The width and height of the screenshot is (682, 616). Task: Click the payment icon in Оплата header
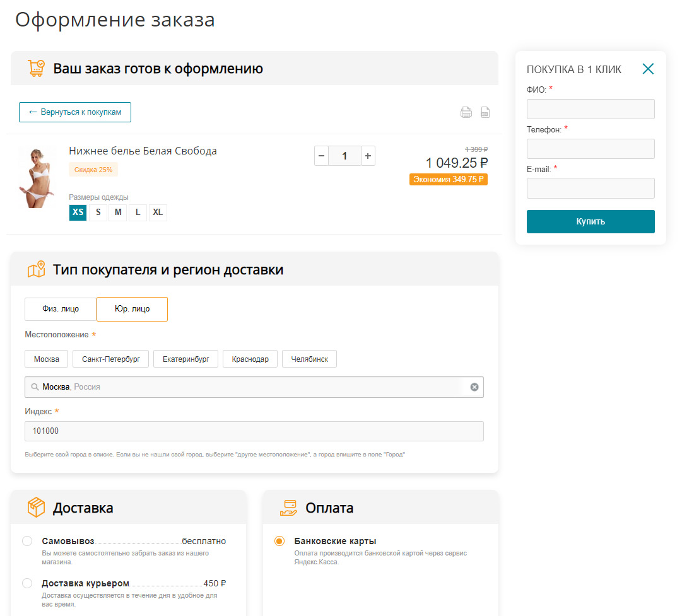pyautogui.click(x=290, y=507)
